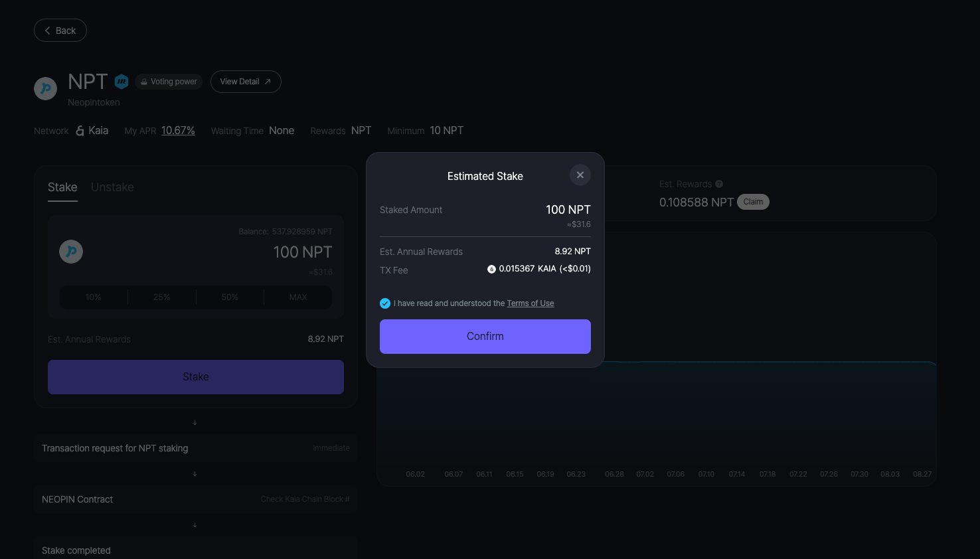Click the blue verified hexagon badge

tap(122, 82)
